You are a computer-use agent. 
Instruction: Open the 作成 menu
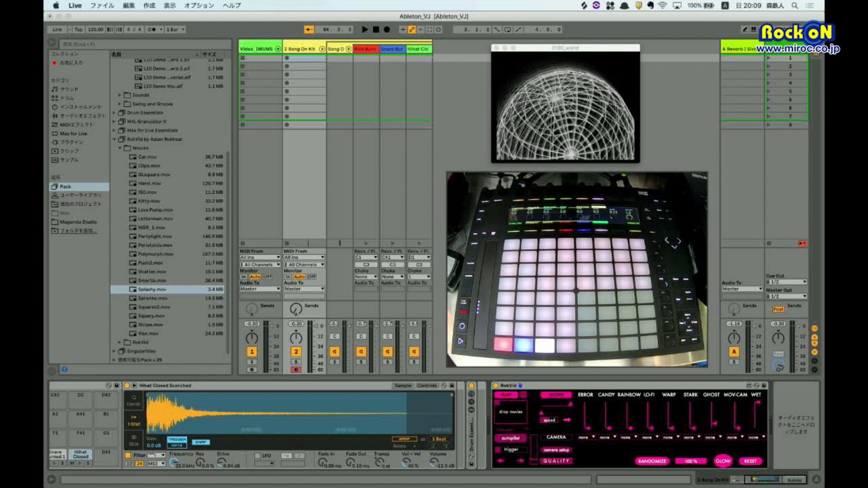pyautogui.click(x=149, y=5)
